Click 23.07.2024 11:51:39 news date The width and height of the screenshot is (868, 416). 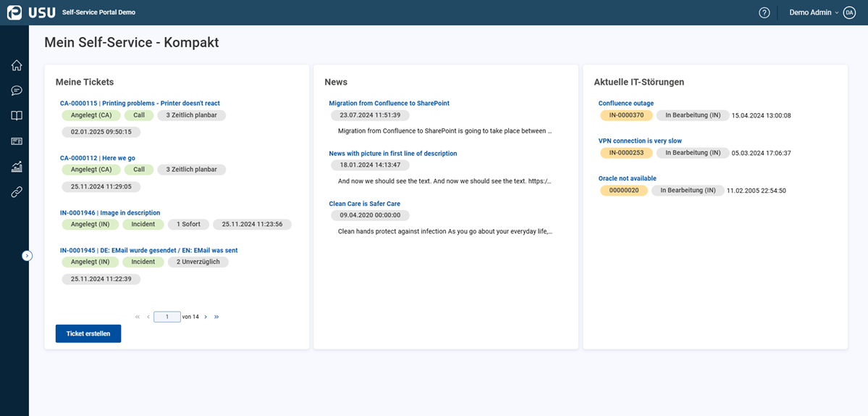[x=371, y=115]
